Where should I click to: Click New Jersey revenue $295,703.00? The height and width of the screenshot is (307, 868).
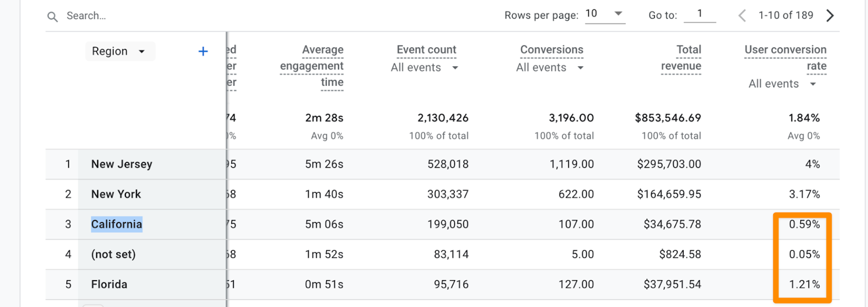coord(669,164)
